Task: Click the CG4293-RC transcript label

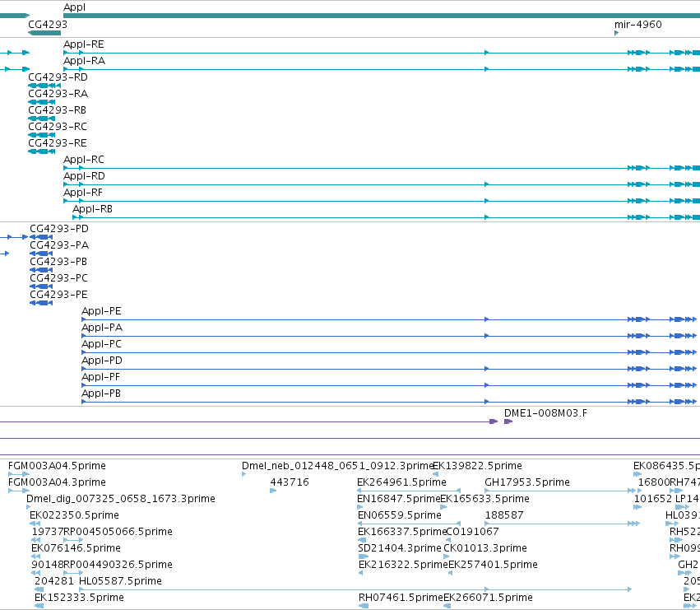Action: 58,127
